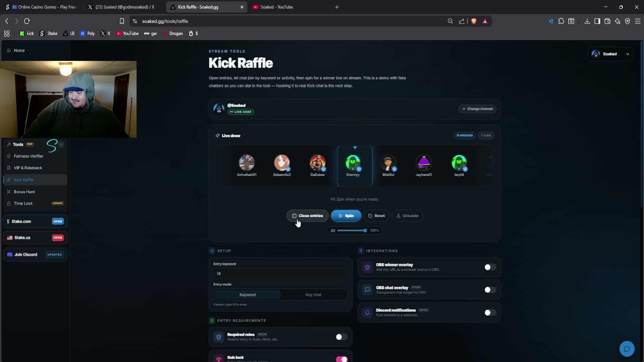Click the Reset button
Viewport: 644px width, 362px height.
click(376, 216)
